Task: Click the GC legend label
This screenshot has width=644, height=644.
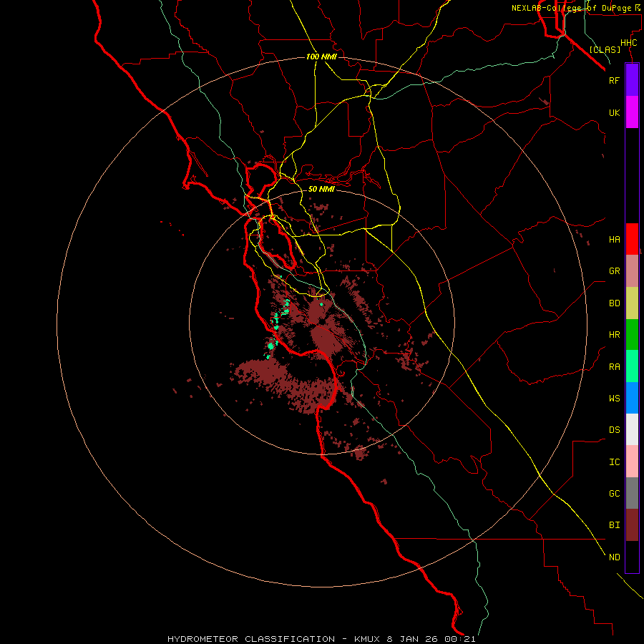Action: point(614,494)
